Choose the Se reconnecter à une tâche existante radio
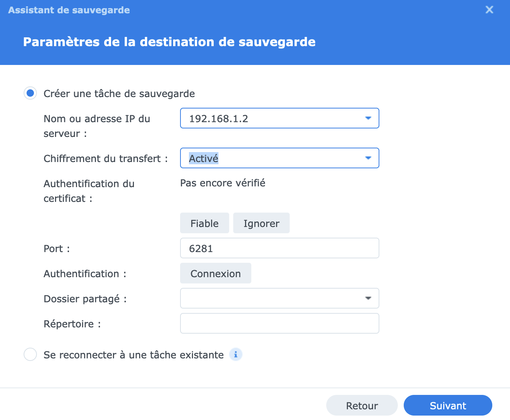The width and height of the screenshot is (510, 420). [x=30, y=355]
